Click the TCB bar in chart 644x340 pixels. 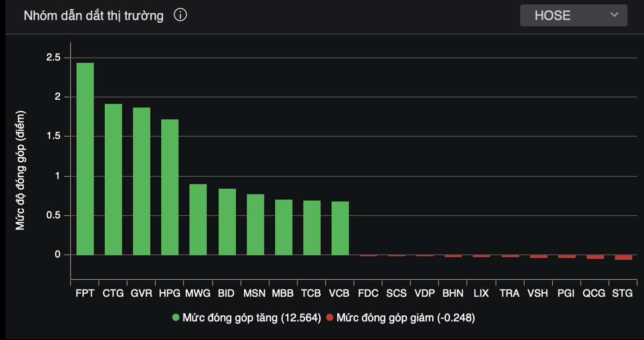pos(312,228)
